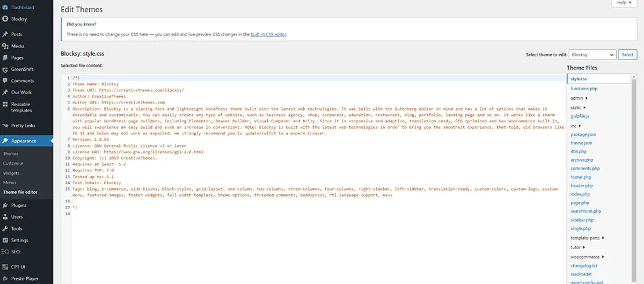Open comments.php file
The image size is (644, 284).
[x=585, y=169]
